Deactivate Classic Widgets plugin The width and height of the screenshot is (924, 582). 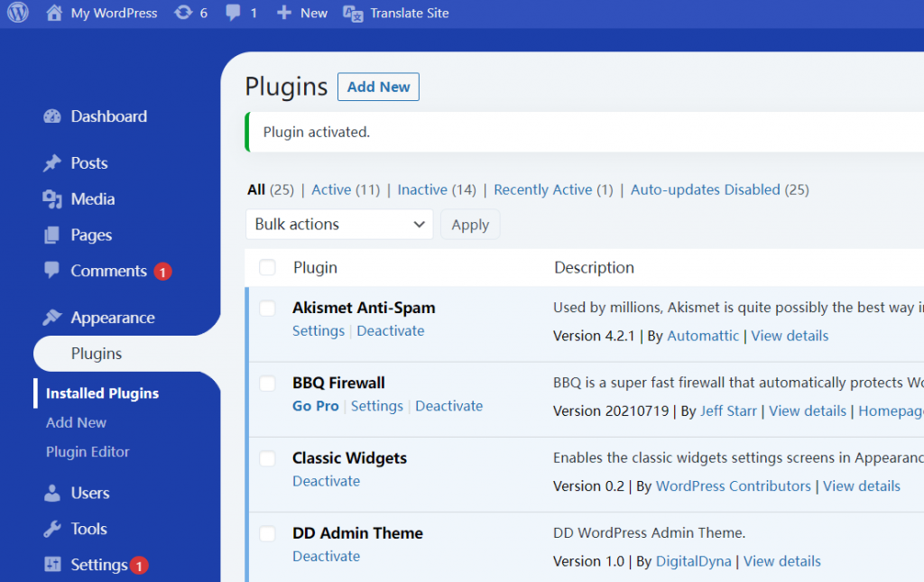click(327, 481)
